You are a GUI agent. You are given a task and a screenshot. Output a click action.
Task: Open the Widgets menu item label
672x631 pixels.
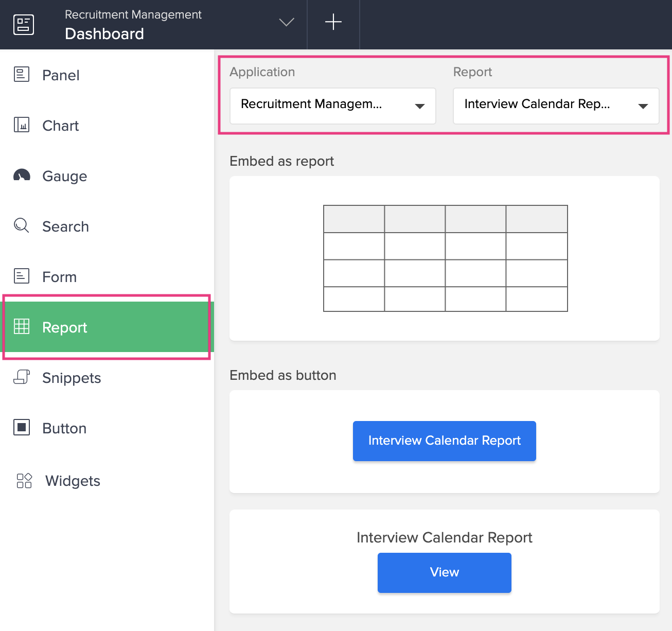73,481
